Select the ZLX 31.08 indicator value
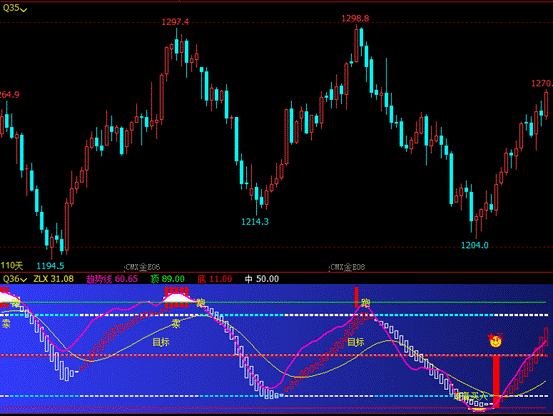 (x=54, y=279)
